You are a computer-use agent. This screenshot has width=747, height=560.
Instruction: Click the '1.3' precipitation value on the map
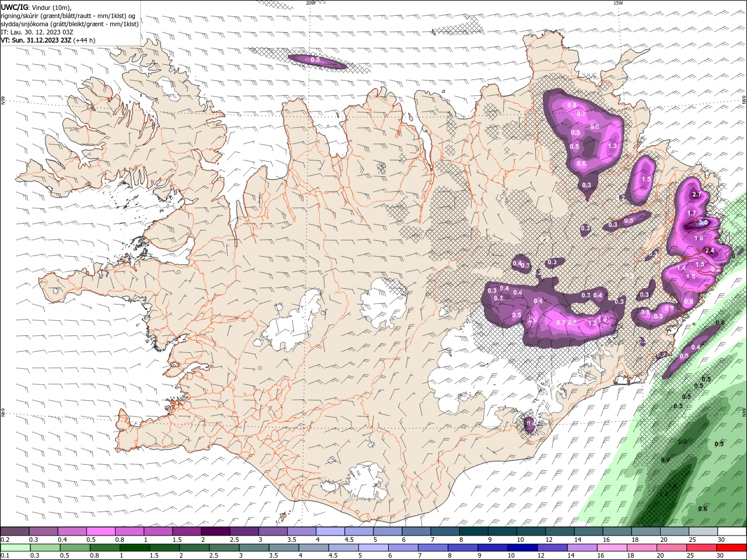click(x=612, y=146)
